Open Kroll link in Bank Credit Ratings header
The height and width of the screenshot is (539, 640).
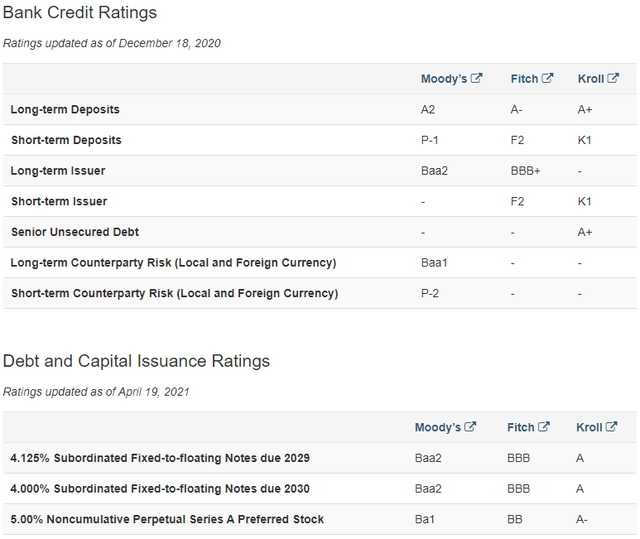click(590, 79)
